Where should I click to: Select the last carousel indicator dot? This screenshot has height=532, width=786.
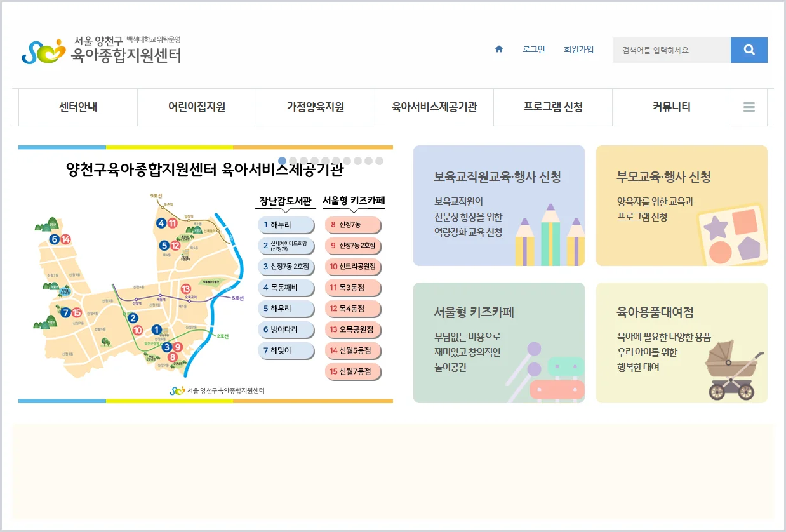click(x=379, y=161)
